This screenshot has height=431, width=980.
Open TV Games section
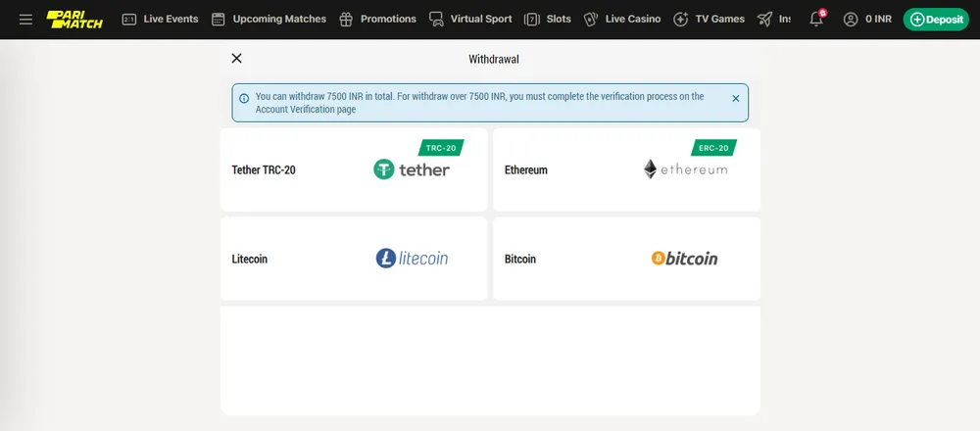pyautogui.click(x=720, y=20)
